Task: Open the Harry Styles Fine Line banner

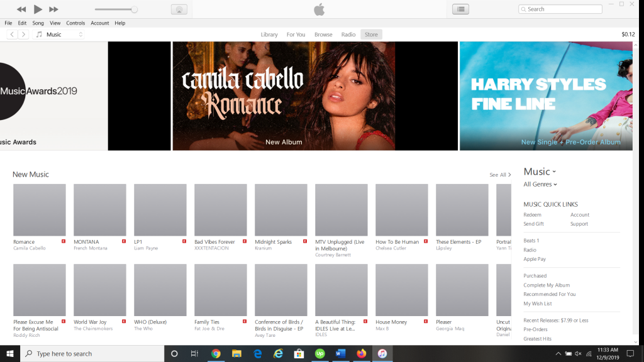Action: [x=546, y=96]
